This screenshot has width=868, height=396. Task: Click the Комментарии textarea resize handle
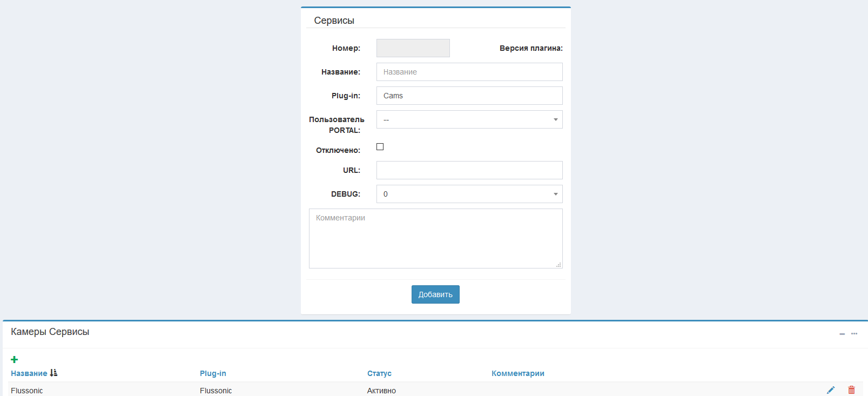click(559, 265)
